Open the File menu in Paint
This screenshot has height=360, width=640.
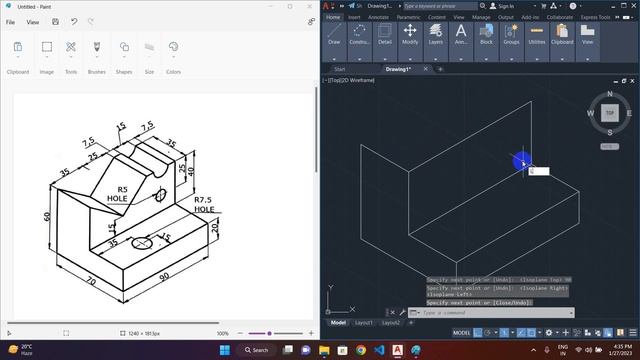[x=10, y=22]
